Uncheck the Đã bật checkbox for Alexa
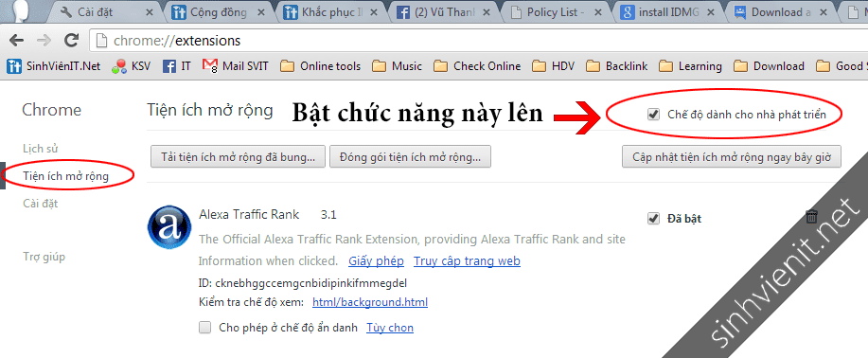Screen dimensions: 868x358 pos(653,219)
